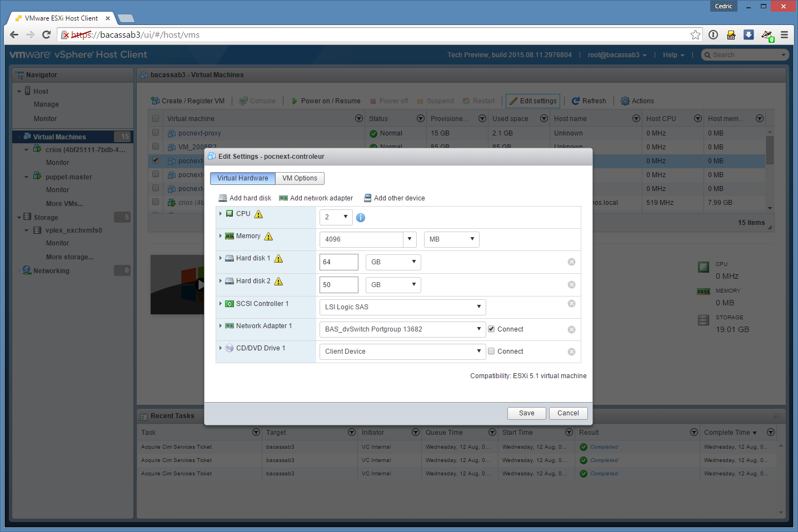The image size is (798, 532).
Task: Remove Network Adapter 1 with its X icon
Action: coord(571,330)
